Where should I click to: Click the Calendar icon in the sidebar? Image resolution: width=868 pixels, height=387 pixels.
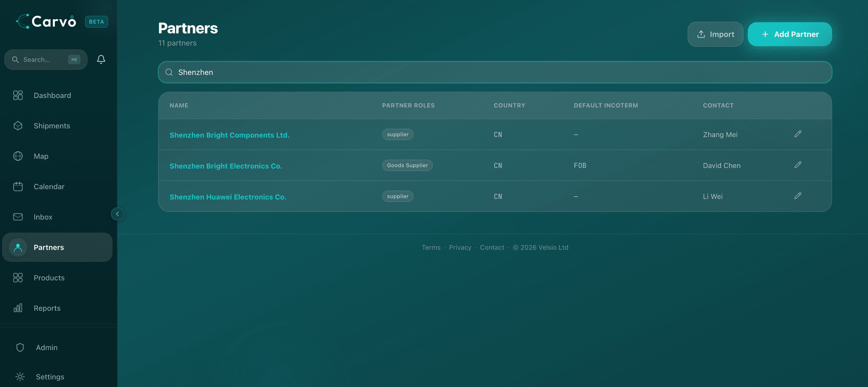pyautogui.click(x=18, y=186)
